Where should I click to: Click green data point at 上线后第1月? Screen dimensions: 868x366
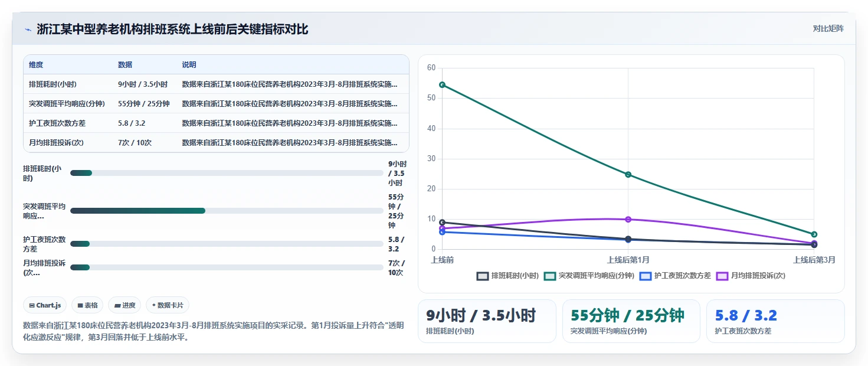[x=628, y=175]
